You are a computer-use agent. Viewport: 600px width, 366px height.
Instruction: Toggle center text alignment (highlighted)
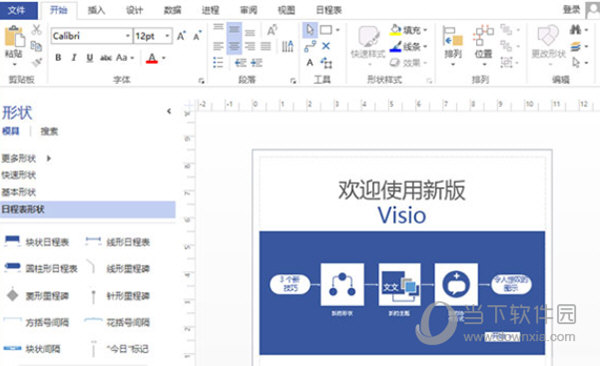tap(234, 46)
